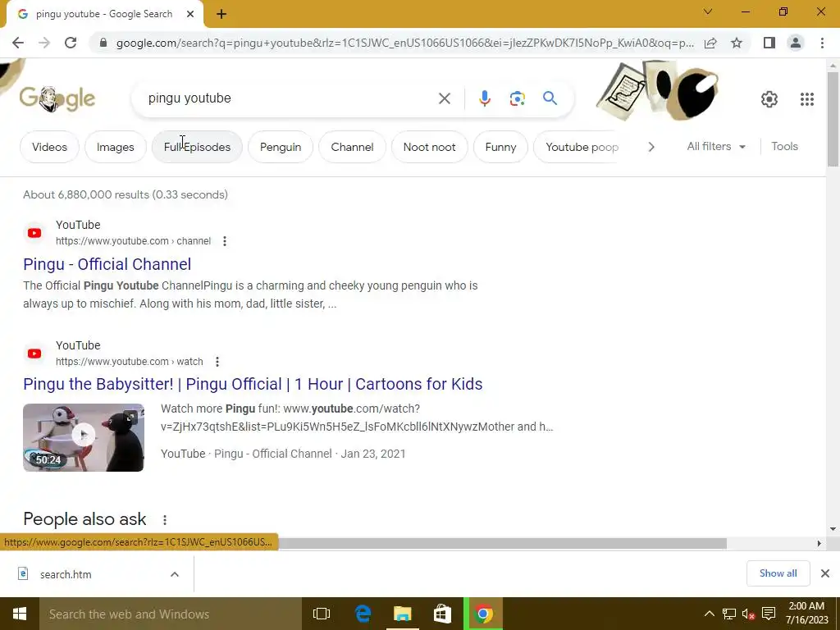Select the Penguin filter chip
Viewport: 840px width, 630px height.
click(x=281, y=147)
